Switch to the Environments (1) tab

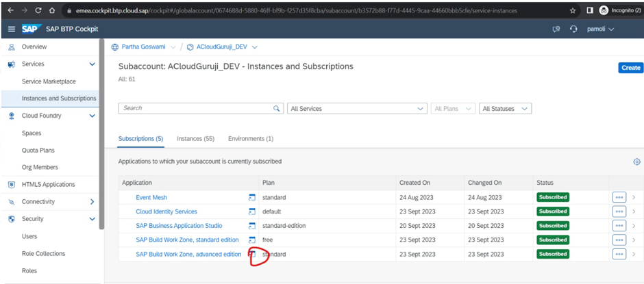[x=250, y=139]
